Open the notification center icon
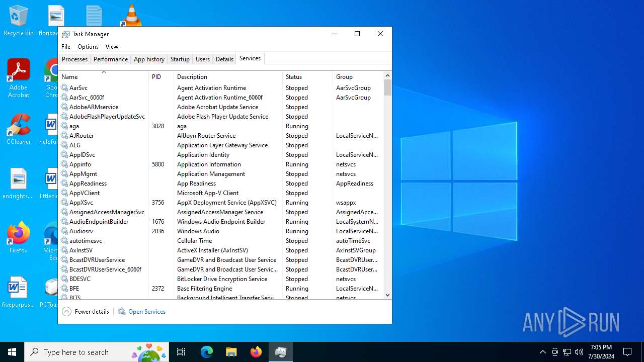This screenshot has height=362, width=644. (x=627, y=352)
